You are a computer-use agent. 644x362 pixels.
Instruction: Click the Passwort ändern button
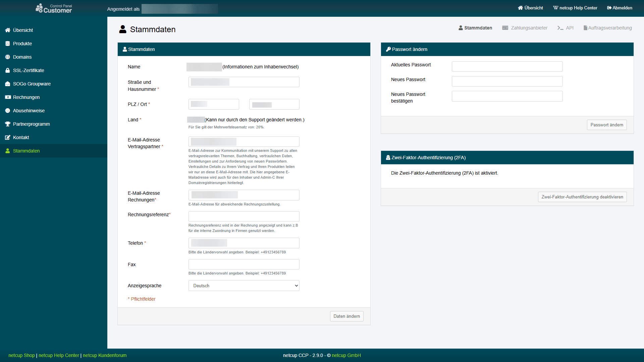606,125
